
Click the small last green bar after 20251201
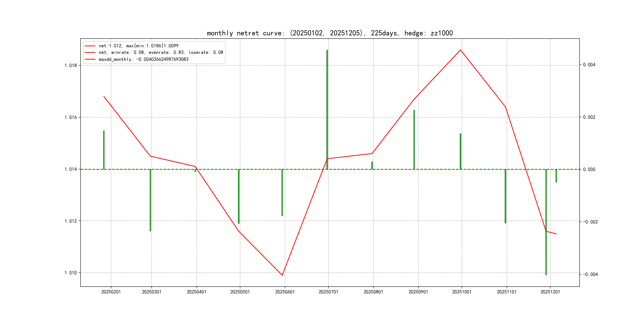point(556,176)
